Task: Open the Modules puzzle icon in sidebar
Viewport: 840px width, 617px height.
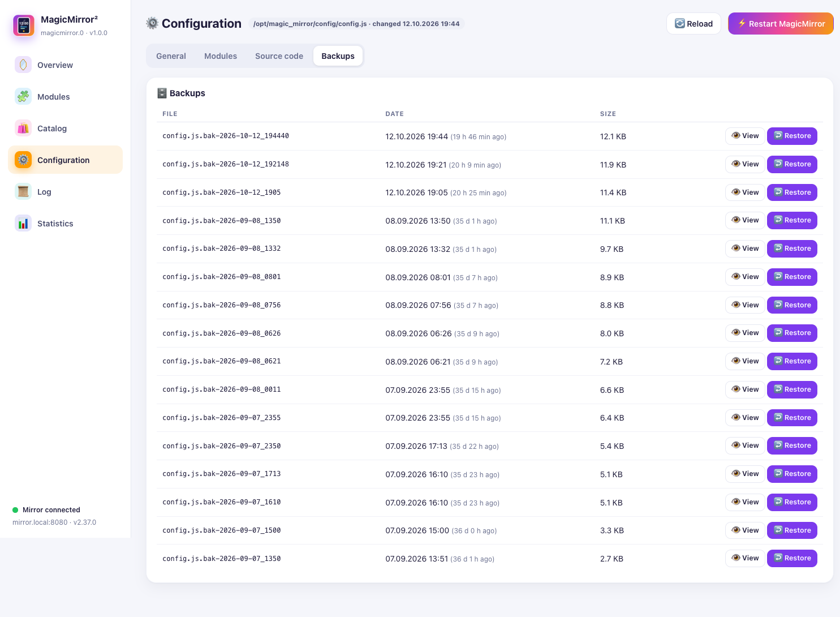Action: [x=23, y=97]
